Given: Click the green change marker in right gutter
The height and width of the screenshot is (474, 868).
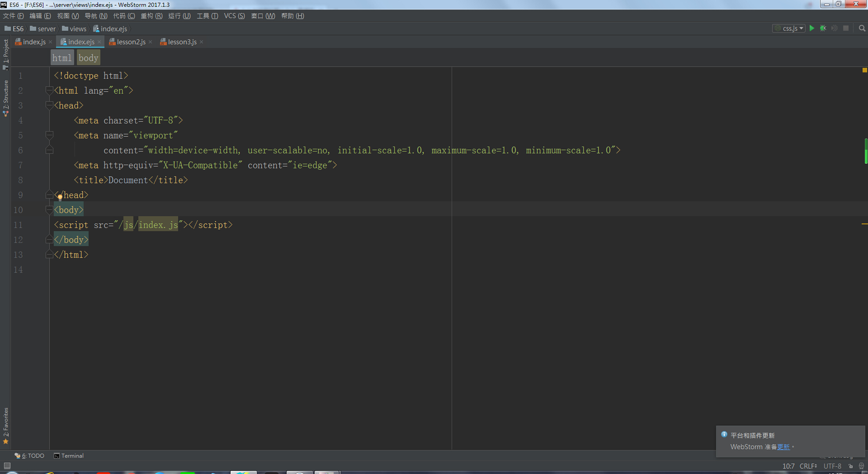Looking at the screenshot, I should click(x=866, y=151).
